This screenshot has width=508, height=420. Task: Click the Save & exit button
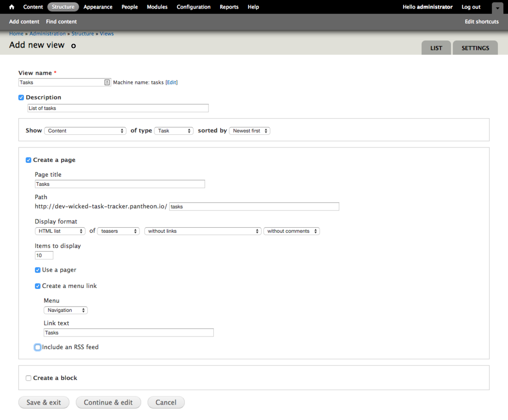click(x=44, y=402)
